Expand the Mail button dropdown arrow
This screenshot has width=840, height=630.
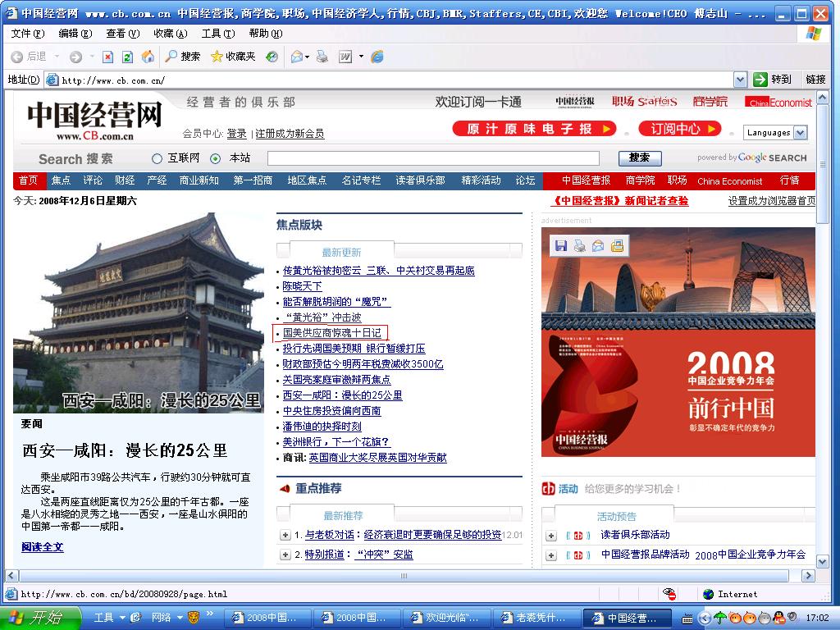(x=308, y=57)
